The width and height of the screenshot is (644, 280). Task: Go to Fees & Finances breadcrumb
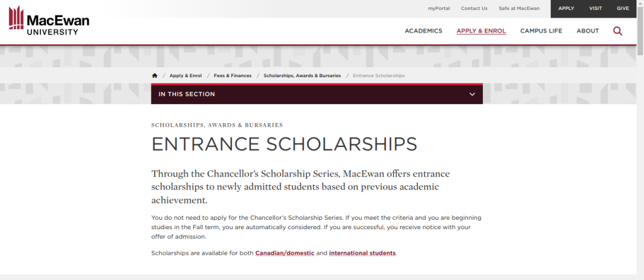tap(233, 75)
